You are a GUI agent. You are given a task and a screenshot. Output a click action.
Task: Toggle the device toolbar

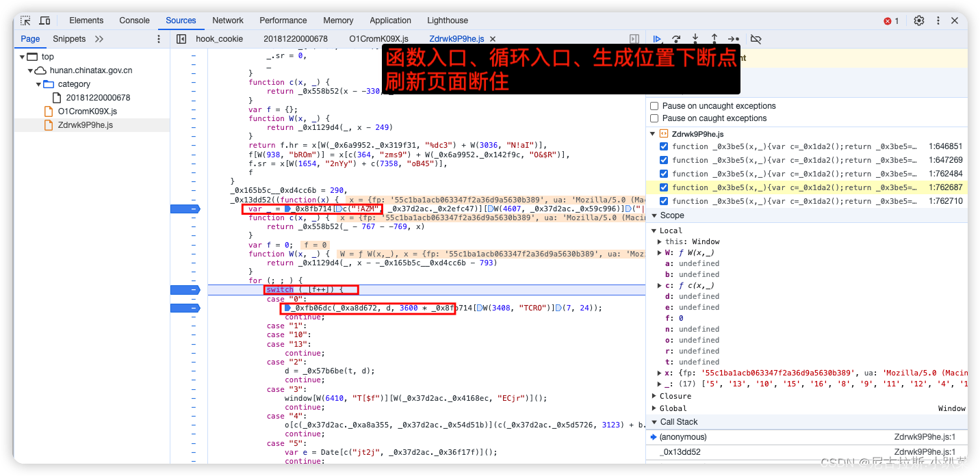click(44, 20)
